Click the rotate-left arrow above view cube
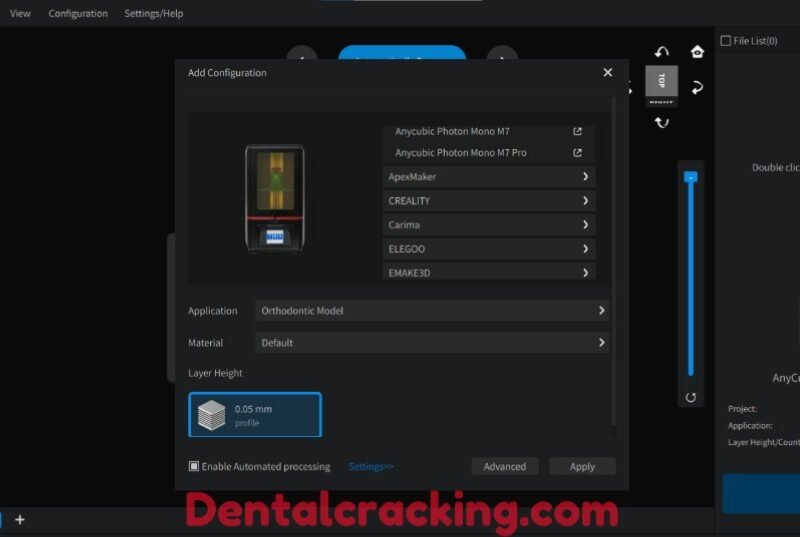Screen dimensions: 800x537 662,52
